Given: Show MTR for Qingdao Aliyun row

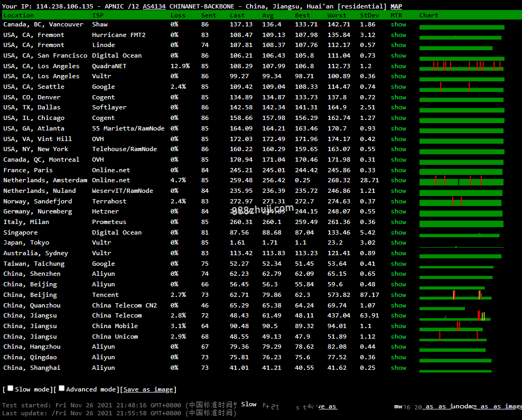Looking at the screenshot, I should pyautogui.click(x=398, y=358).
